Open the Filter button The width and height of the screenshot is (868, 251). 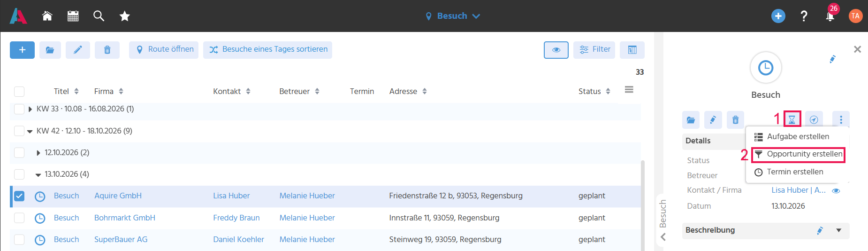[594, 50]
